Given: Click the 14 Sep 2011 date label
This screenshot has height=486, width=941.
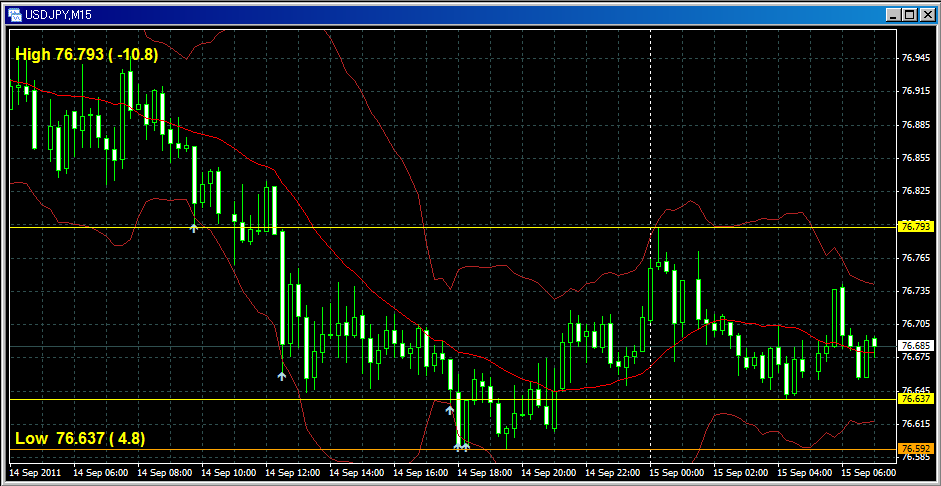Looking at the screenshot, I should pyautogui.click(x=35, y=471).
